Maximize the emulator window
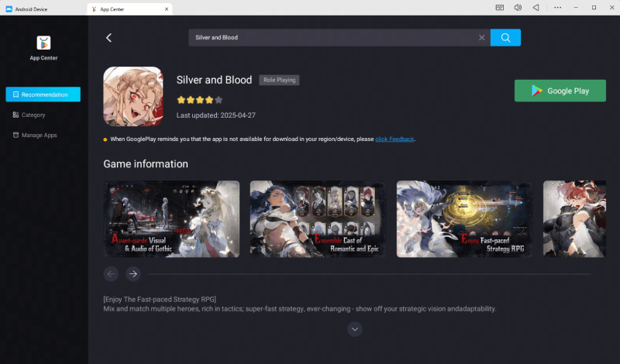 click(x=594, y=8)
